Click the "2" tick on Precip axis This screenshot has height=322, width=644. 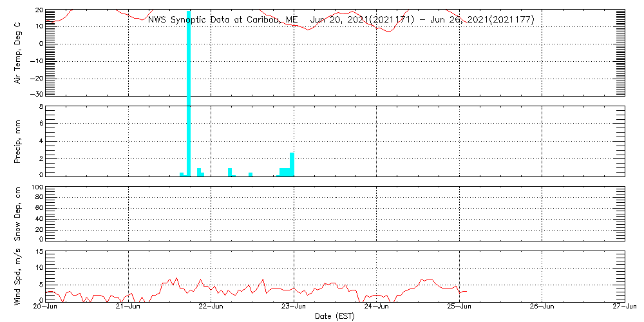[41, 158]
